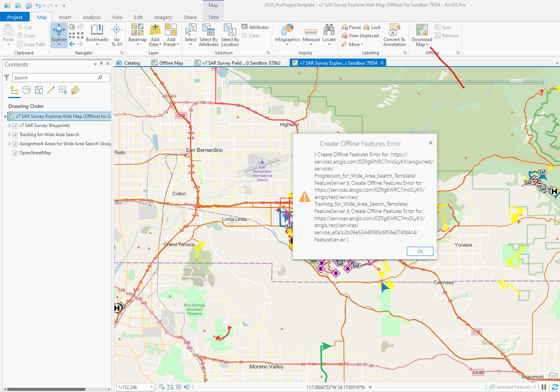Open the Labeling More dropdown
Image resolution: width=560 pixels, height=392 pixels.
click(352, 44)
